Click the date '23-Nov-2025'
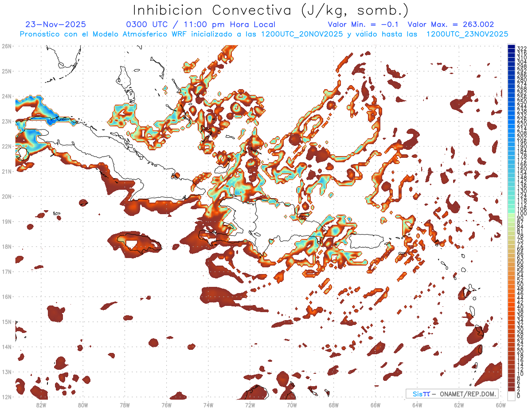Viewport: 532px width, 411px height. tap(56, 25)
